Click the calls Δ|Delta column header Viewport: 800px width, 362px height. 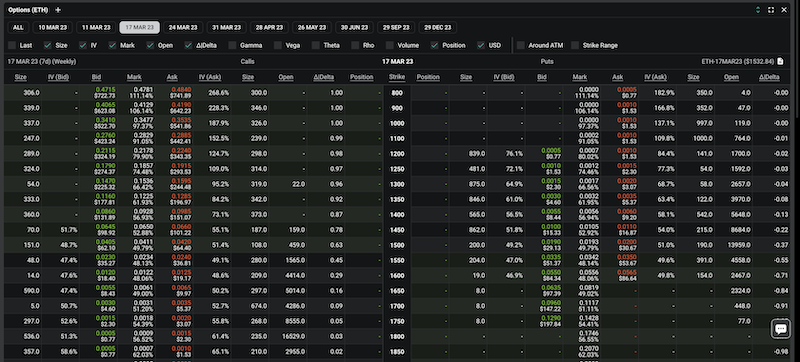[323, 77]
